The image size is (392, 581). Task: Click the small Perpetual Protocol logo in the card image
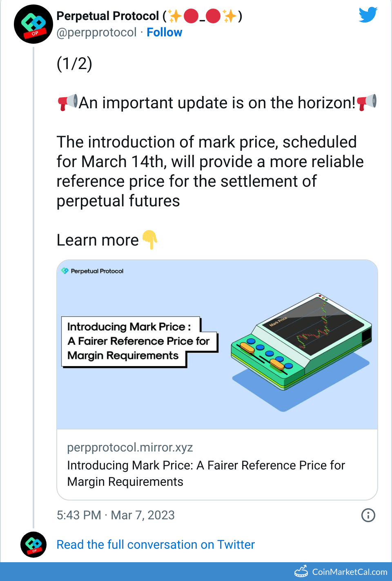(65, 271)
